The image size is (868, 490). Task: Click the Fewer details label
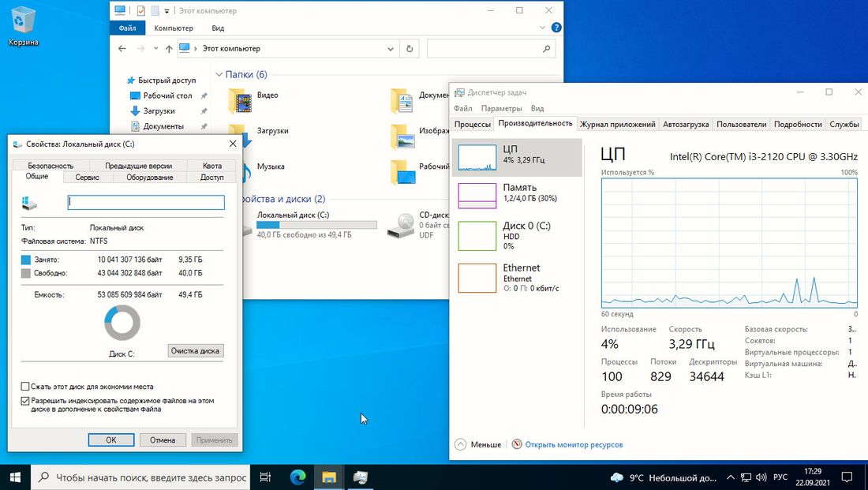point(485,444)
